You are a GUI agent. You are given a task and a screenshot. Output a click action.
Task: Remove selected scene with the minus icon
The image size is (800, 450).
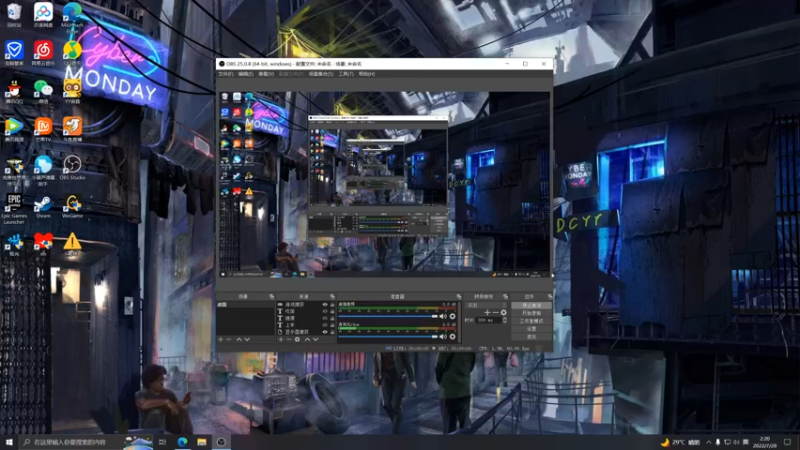229,339
